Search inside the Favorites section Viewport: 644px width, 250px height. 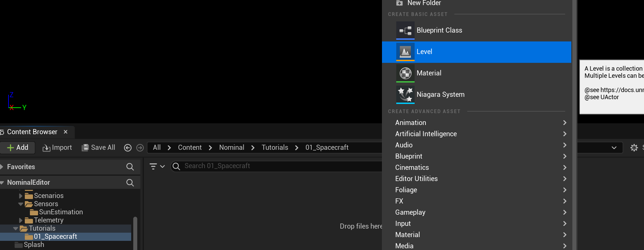pyautogui.click(x=130, y=167)
